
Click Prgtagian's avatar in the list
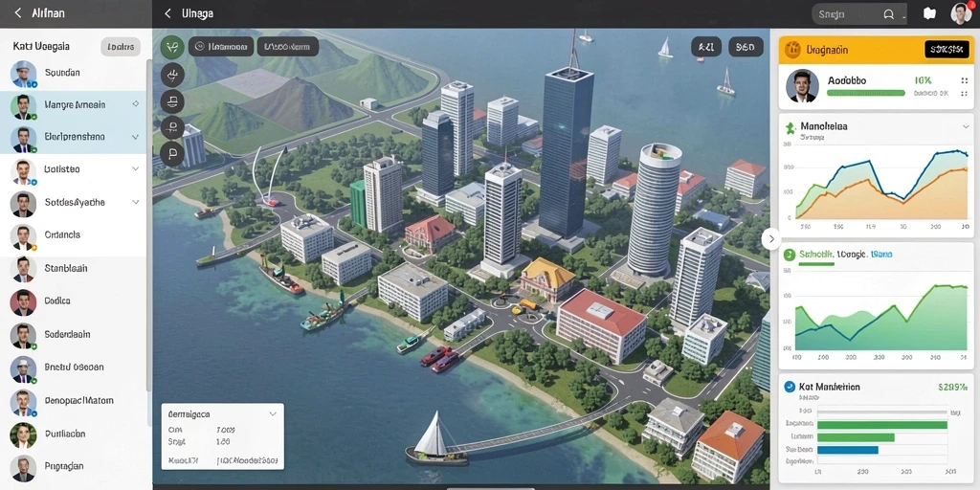[23, 467]
